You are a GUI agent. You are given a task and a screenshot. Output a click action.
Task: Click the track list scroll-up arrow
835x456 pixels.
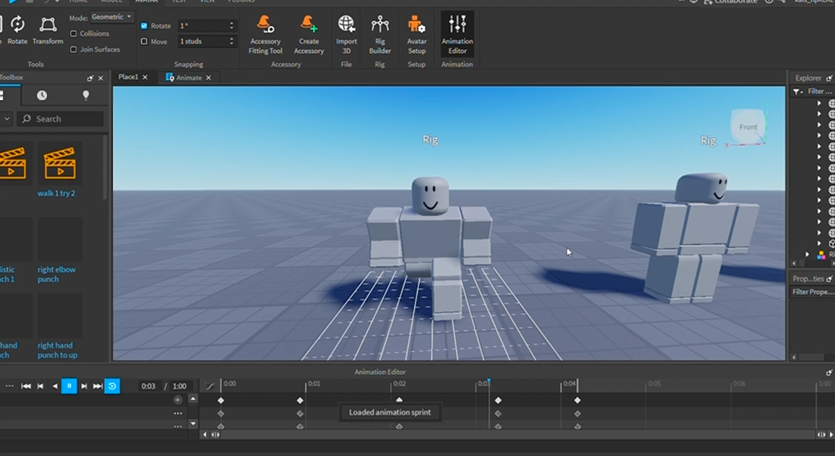tap(193, 398)
